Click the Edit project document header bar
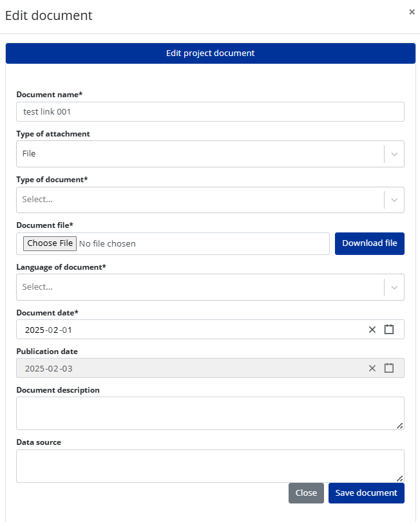 [210, 53]
